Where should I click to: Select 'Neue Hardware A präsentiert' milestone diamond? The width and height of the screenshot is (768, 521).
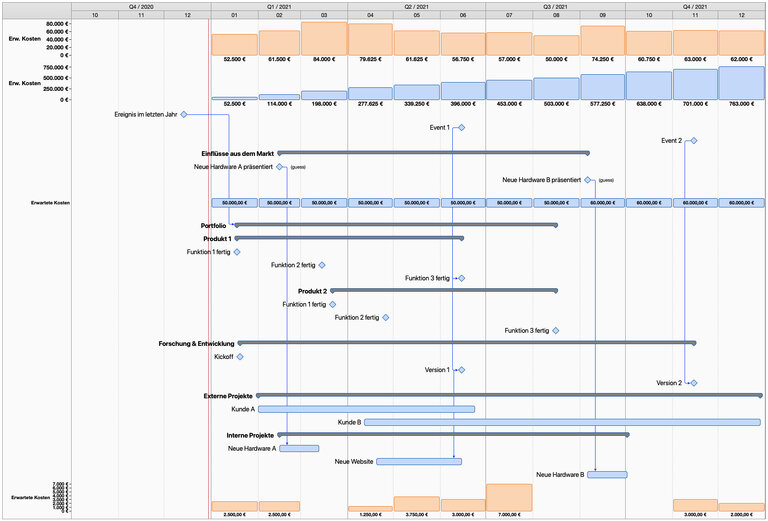coord(281,167)
